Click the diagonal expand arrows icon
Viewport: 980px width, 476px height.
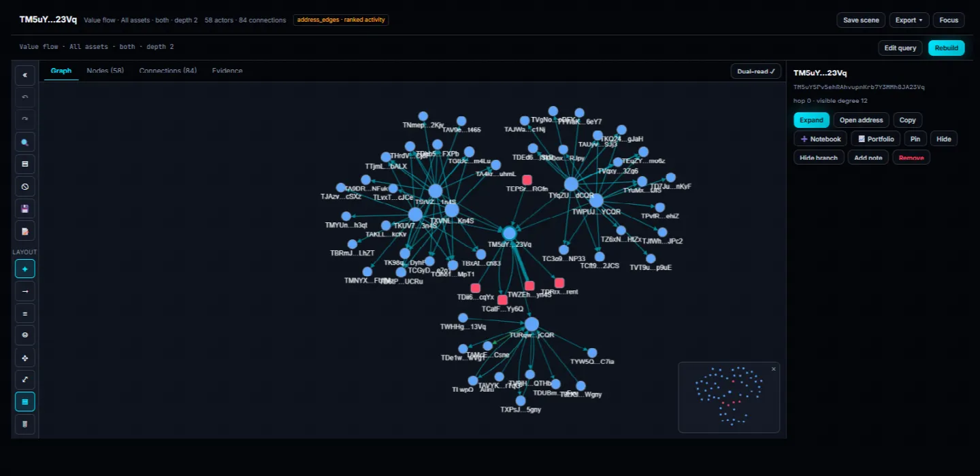[x=25, y=379]
